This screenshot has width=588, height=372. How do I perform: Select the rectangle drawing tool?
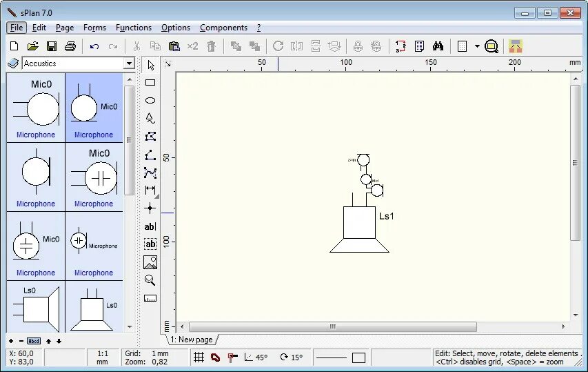(150, 83)
